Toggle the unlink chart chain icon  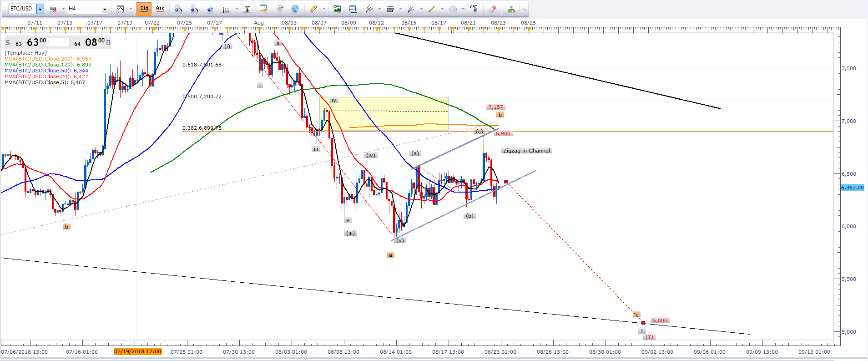53,9
